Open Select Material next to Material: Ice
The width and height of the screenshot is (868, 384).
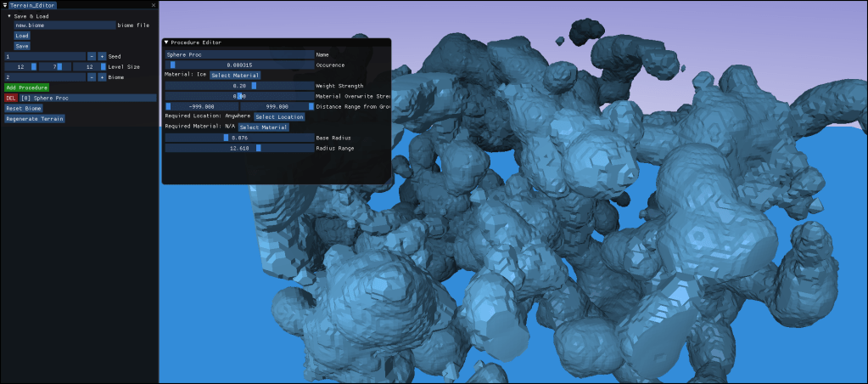pyautogui.click(x=235, y=76)
